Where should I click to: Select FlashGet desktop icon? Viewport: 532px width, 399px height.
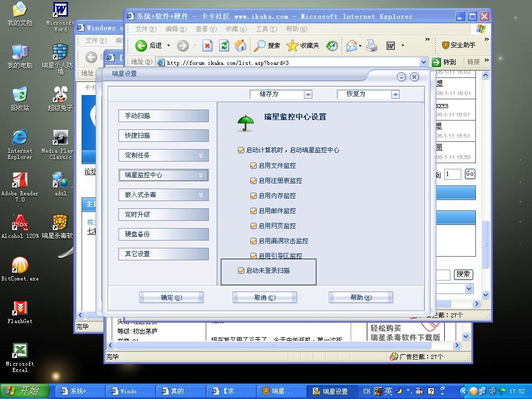(x=20, y=312)
